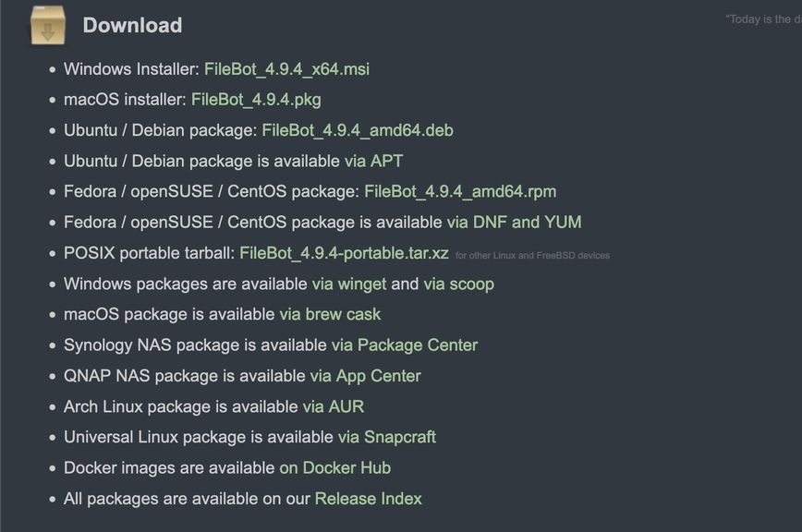Image resolution: width=802 pixels, height=532 pixels.
Task: Open the via brew cask link
Action: pyautogui.click(x=330, y=314)
